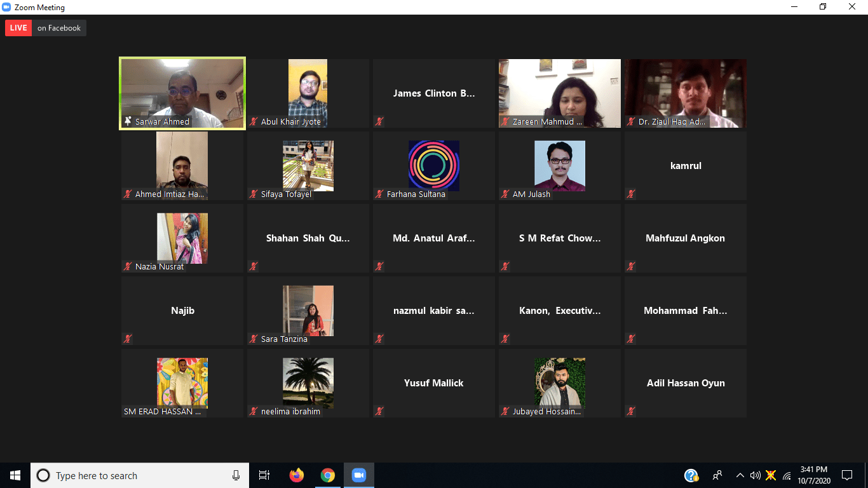Screen dimensions: 868x488
Task: Click neelima ibrahim's palm tree avatar
Action: tap(308, 383)
